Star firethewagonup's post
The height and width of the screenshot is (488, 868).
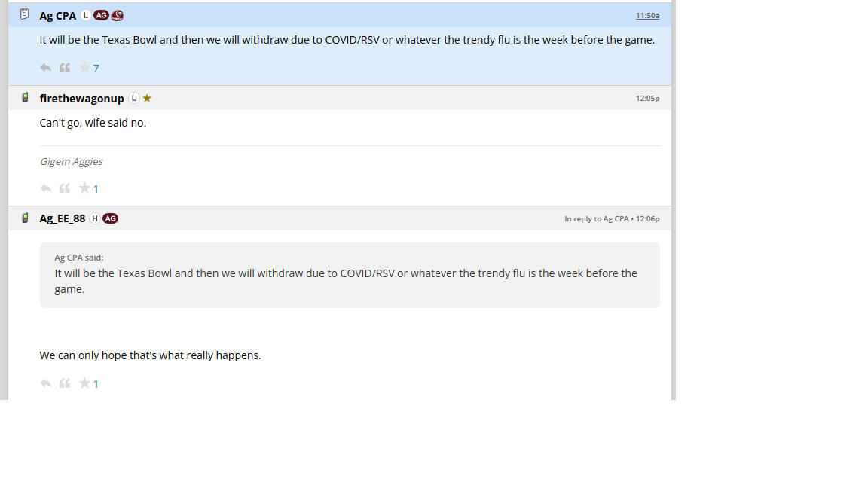coord(84,188)
